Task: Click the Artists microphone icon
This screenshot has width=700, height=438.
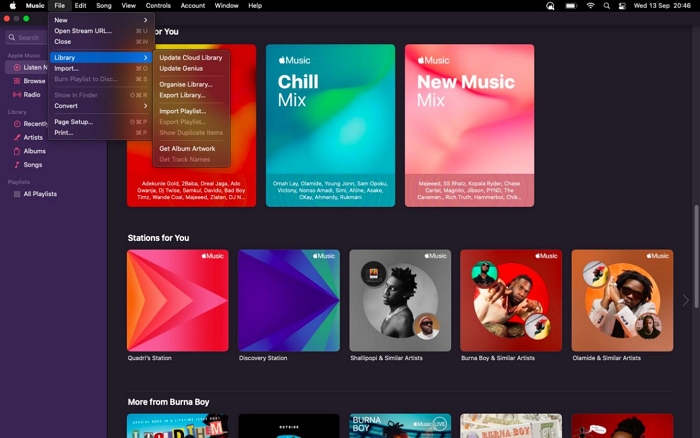Action: click(17, 138)
